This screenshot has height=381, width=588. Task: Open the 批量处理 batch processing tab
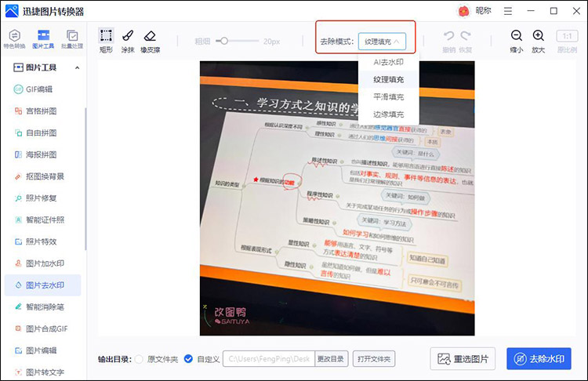72,39
